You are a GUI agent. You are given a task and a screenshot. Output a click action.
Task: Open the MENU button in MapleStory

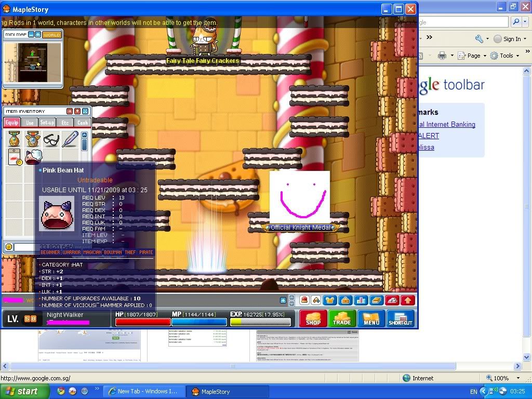371,318
